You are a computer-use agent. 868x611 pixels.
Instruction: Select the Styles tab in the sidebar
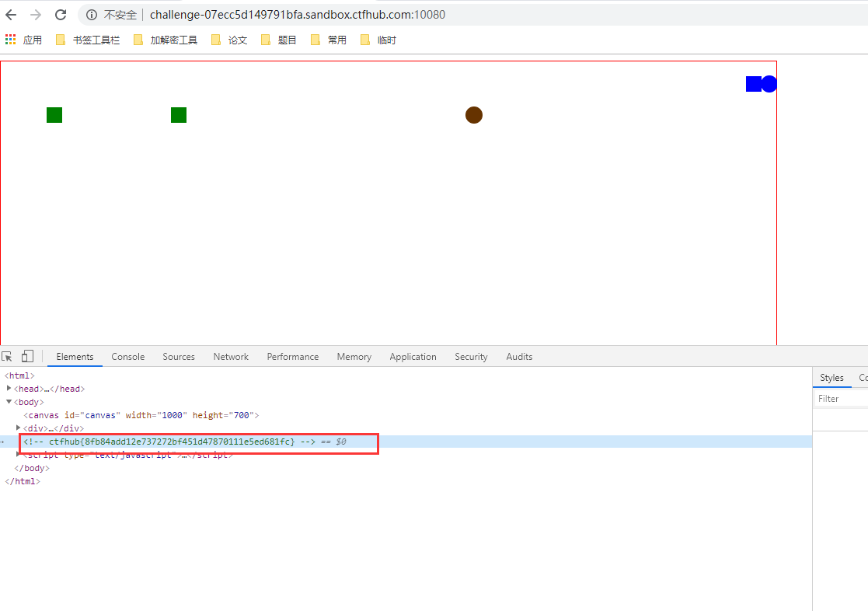point(831,377)
